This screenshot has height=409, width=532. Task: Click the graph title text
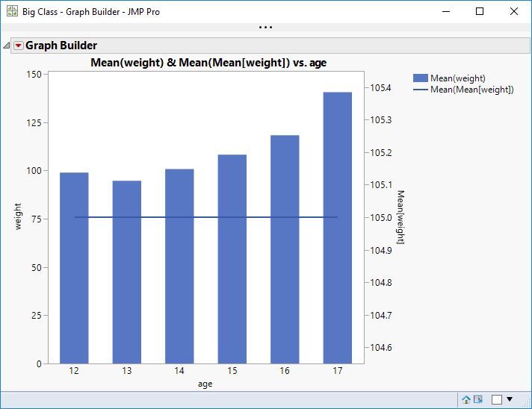(208, 63)
